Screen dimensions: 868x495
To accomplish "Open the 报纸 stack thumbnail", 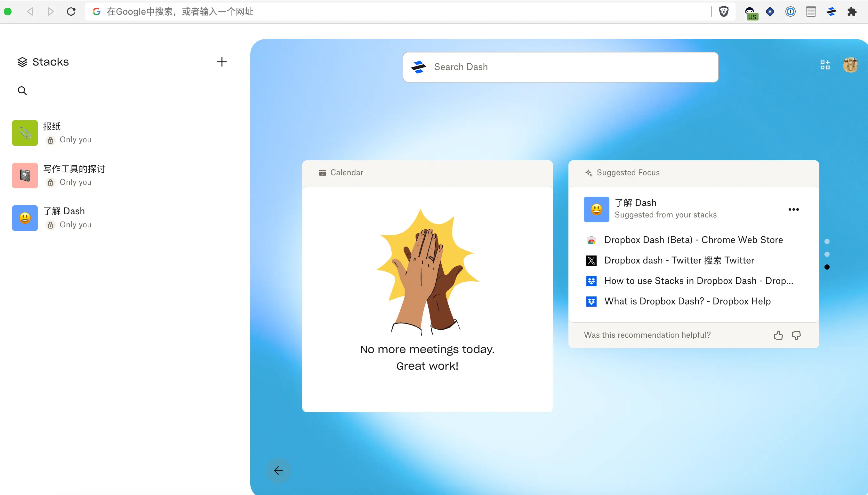I will pos(25,133).
